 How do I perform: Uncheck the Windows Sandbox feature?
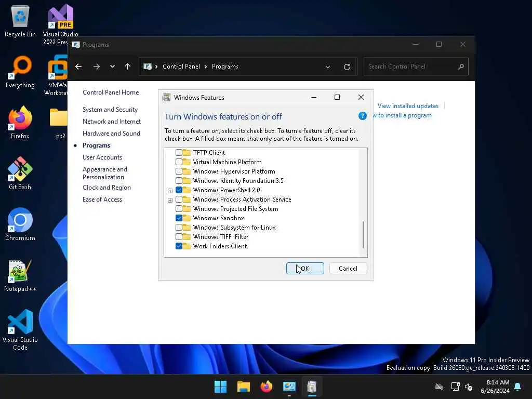pos(179,218)
